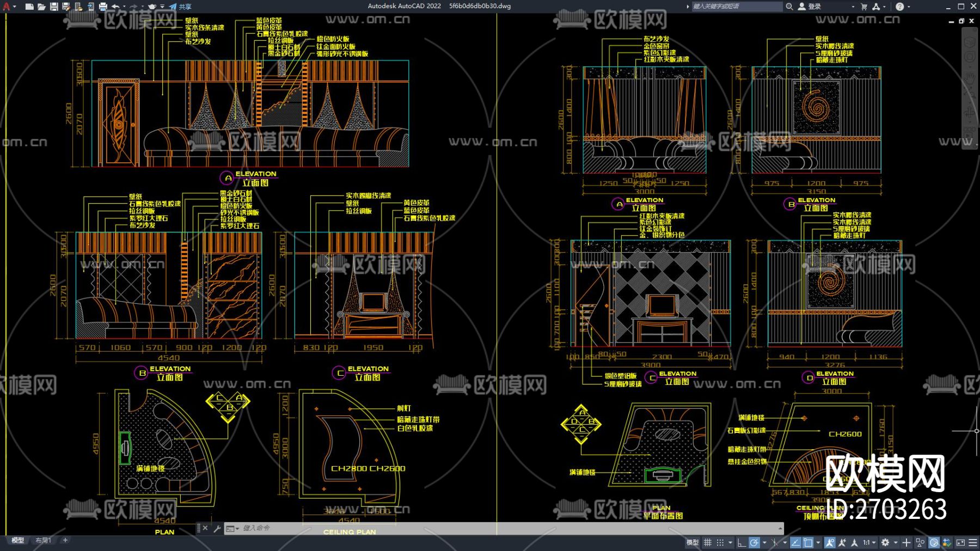This screenshot has height=551, width=980.
Task: Select the 模型 model tab
Action: 18,540
